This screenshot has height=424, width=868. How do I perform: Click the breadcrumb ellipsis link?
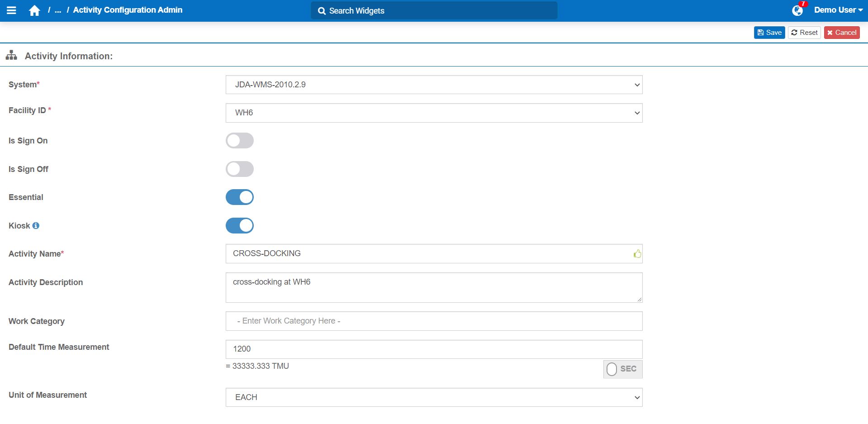58,10
